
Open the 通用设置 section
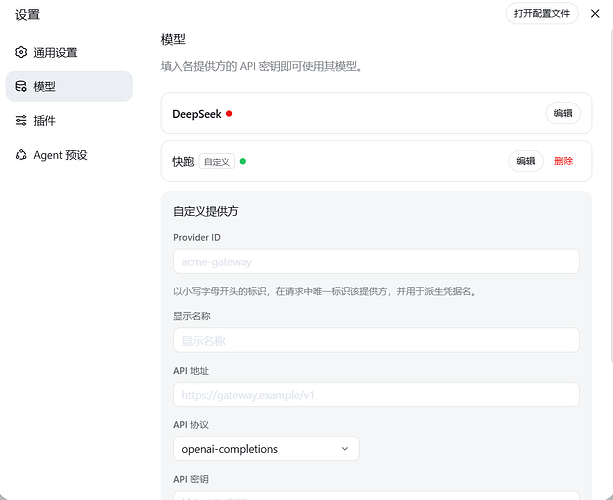click(x=69, y=52)
